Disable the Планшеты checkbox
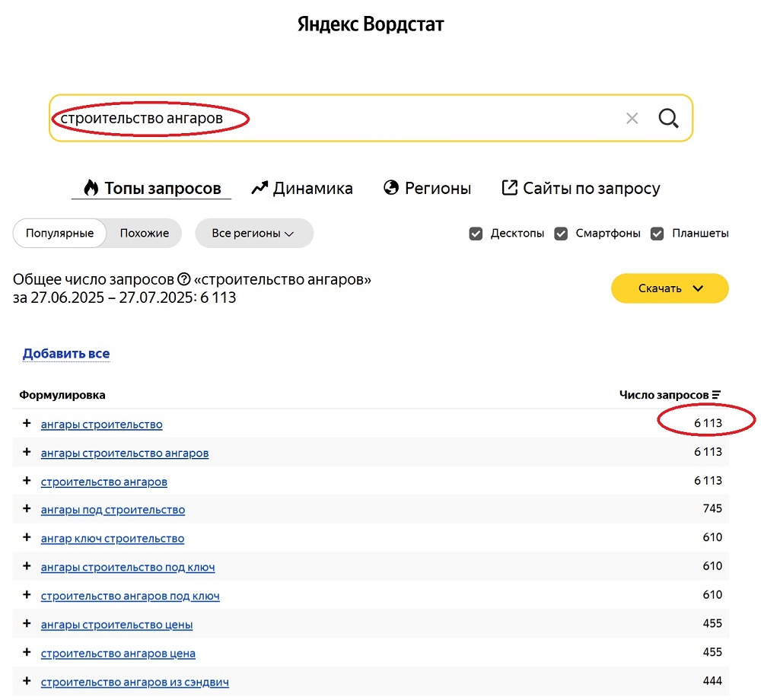This screenshot has height=700, width=761. point(658,234)
